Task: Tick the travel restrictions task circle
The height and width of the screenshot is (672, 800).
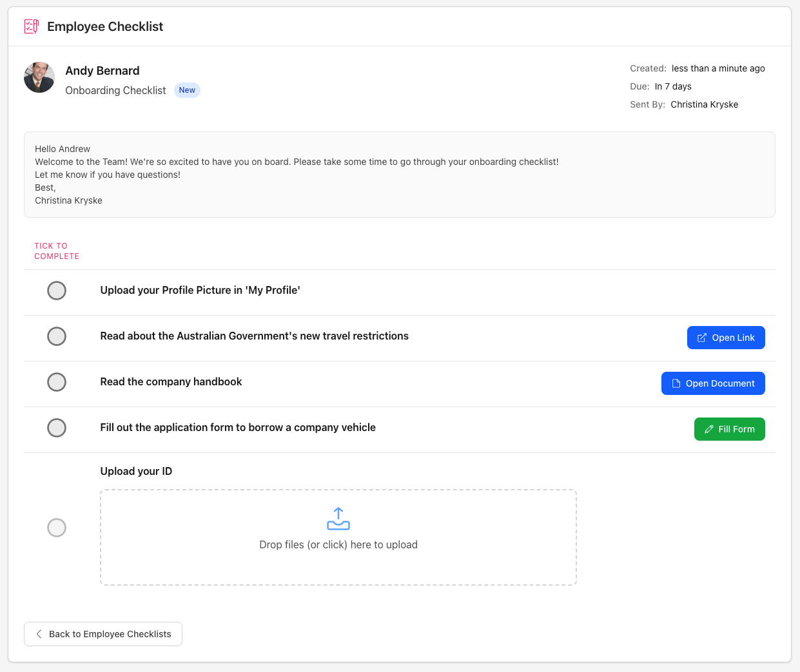Action: tap(57, 336)
